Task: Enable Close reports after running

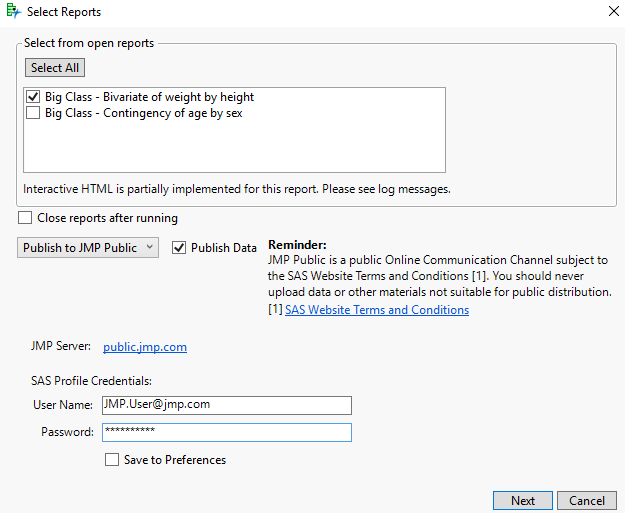Action: 25,218
